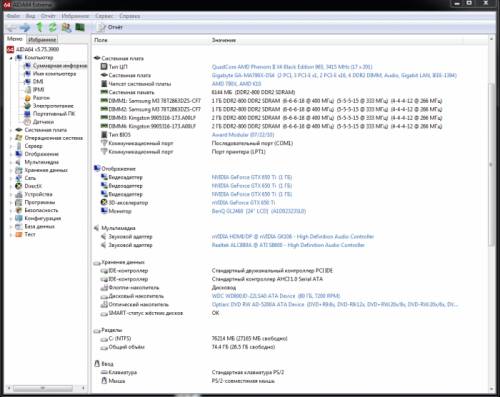Click the Монитор row icon
This screenshot has width=500, height=397.
[x=104, y=211]
